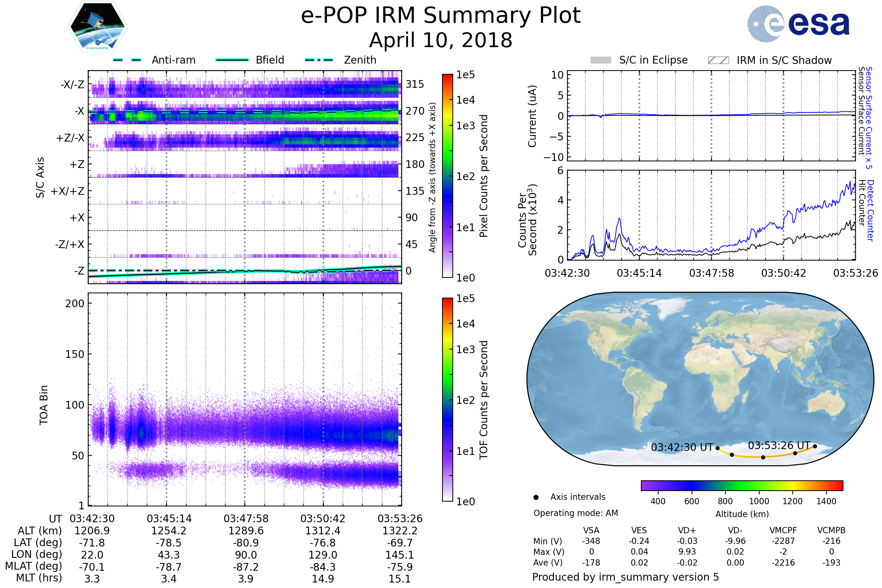Click the Altitude (km) horizontal colorbar
The width and height of the screenshot is (882, 588).
tap(742, 485)
